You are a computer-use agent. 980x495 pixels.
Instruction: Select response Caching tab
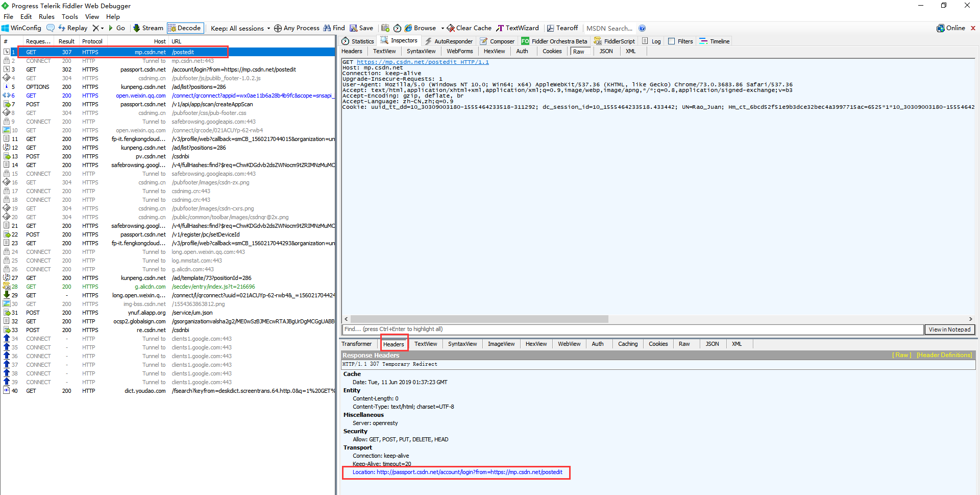(628, 344)
